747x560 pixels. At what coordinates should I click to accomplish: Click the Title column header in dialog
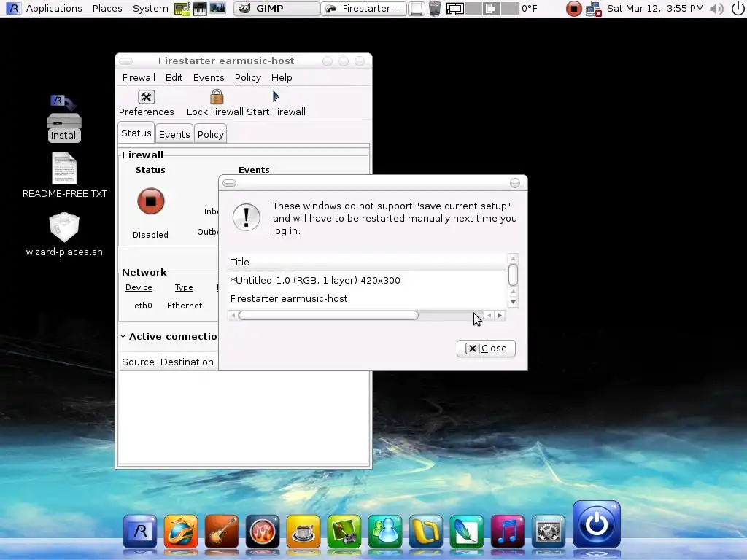click(x=367, y=262)
